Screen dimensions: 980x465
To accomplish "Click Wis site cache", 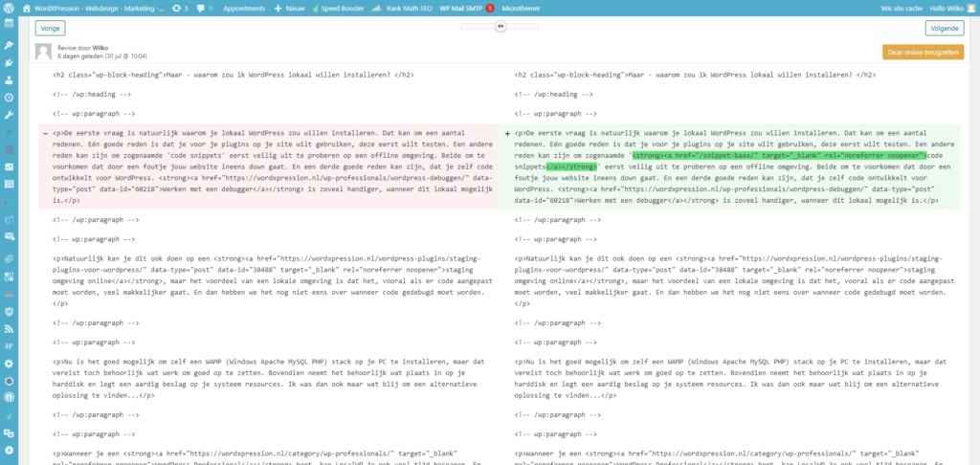I will (x=902, y=8).
